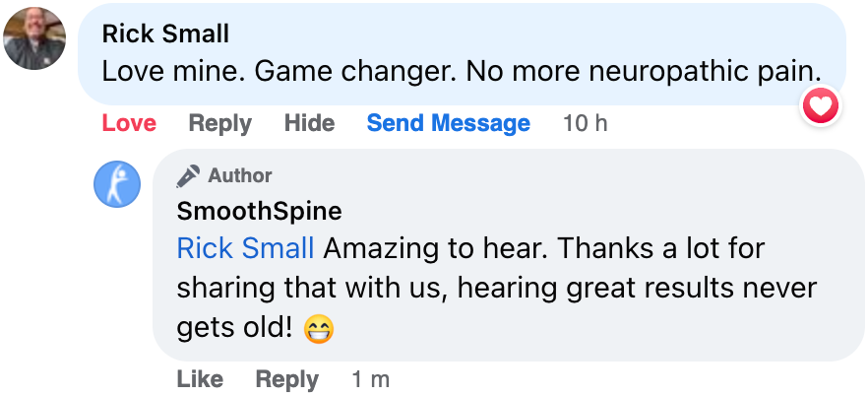Screen dimensions: 868x396
Task: Open the 1 m timestamp link
Action: [x=370, y=379]
